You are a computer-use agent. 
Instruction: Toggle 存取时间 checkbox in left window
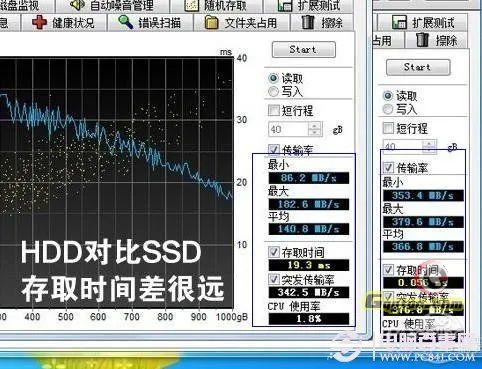[x=274, y=252]
